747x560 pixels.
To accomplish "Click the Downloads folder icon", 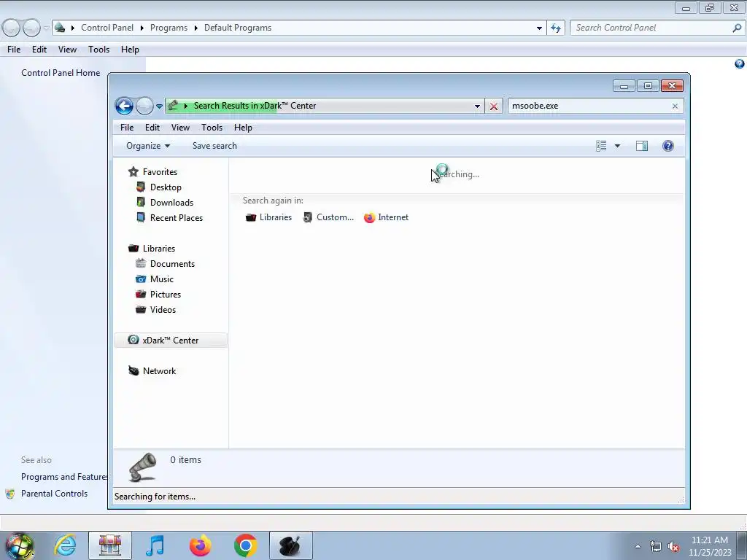I will click(141, 202).
